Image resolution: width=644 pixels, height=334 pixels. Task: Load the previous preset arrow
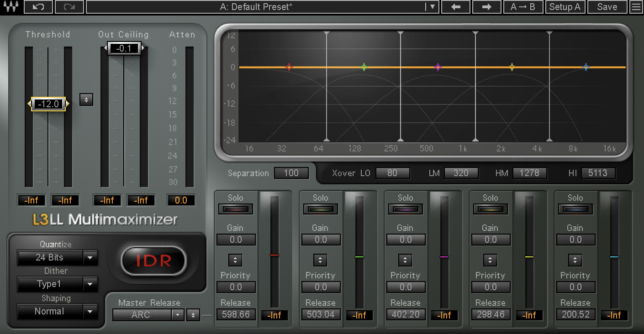click(456, 7)
